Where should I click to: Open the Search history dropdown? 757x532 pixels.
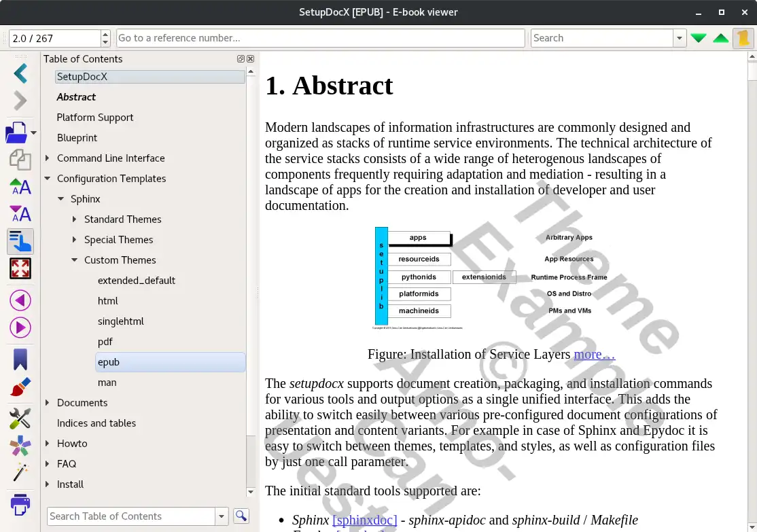click(x=680, y=38)
